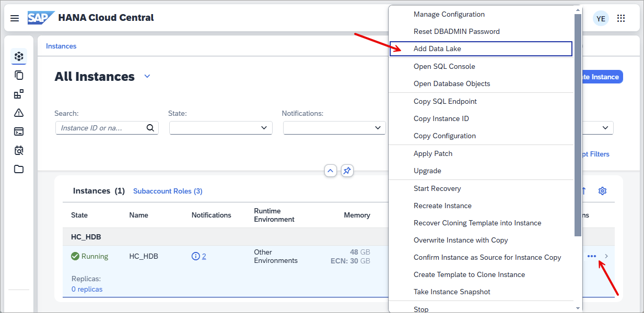
Task: Click the green Running status icon
Action: pyautogui.click(x=75, y=256)
